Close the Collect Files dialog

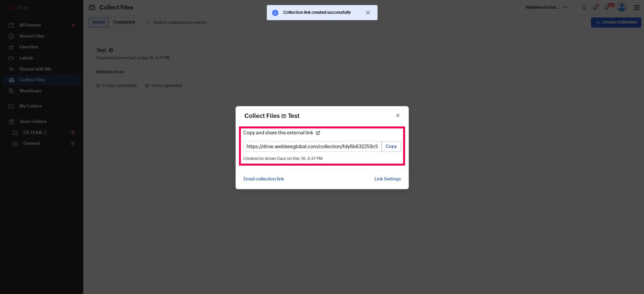398,116
